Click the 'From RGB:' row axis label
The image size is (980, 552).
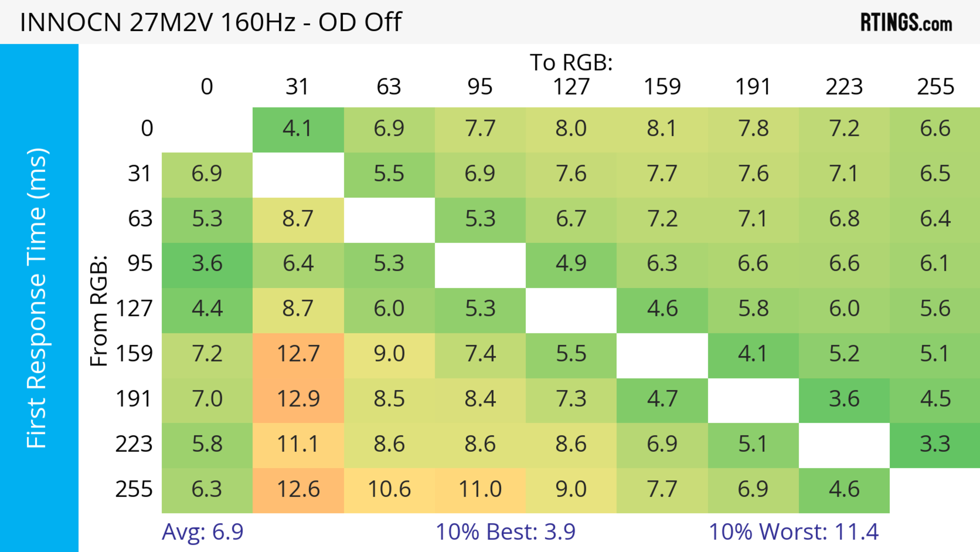[99, 311]
